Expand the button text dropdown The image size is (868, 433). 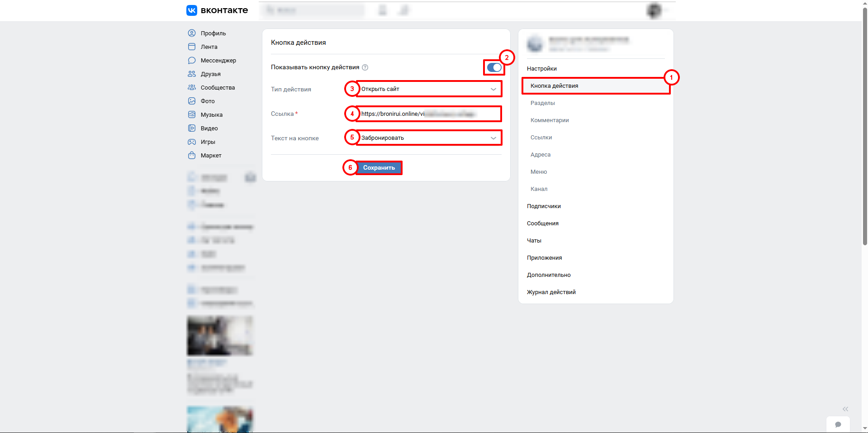(428, 138)
